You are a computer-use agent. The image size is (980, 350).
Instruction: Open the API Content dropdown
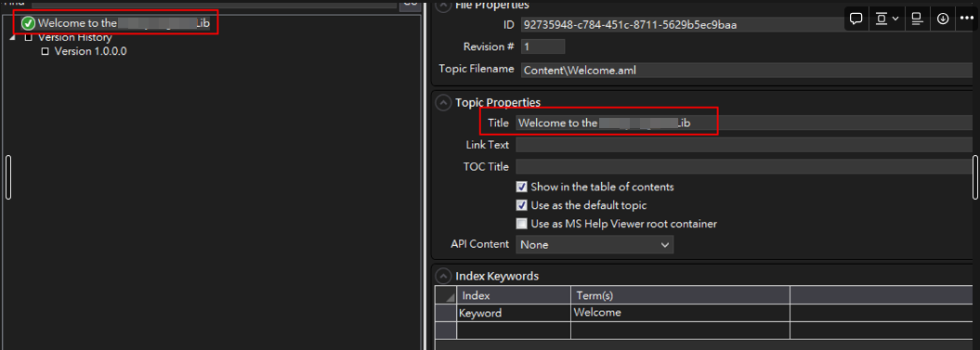(595, 245)
